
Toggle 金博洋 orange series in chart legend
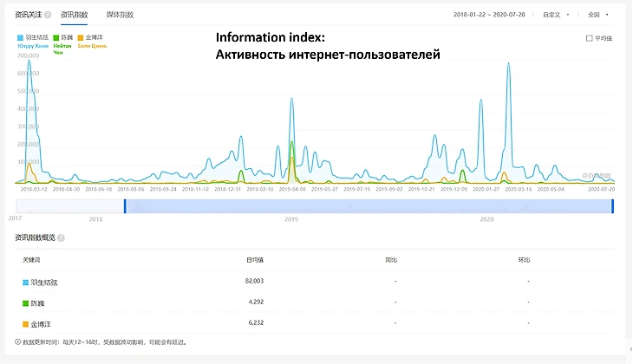click(x=90, y=37)
